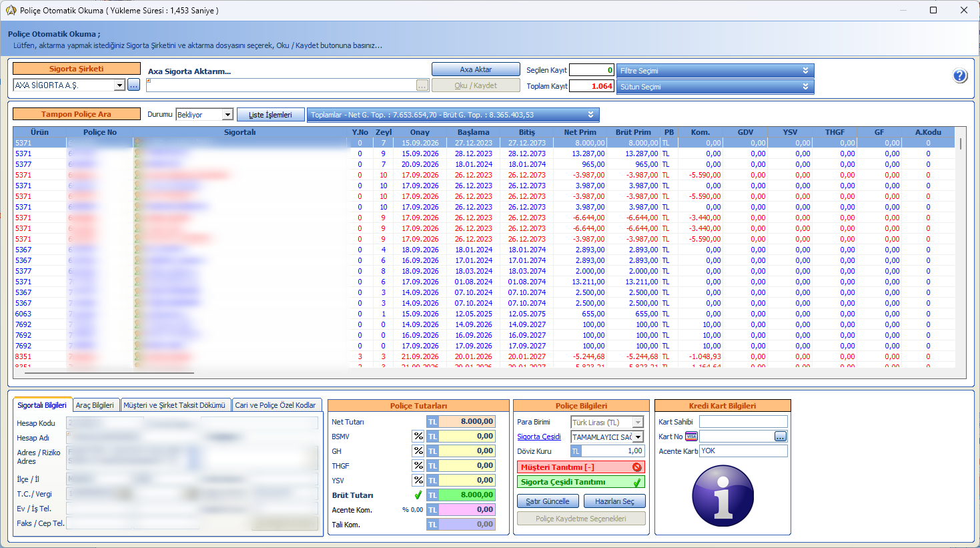This screenshot has height=548, width=980.
Task: Click the percent icon next to YSV
Action: tap(418, 480)
